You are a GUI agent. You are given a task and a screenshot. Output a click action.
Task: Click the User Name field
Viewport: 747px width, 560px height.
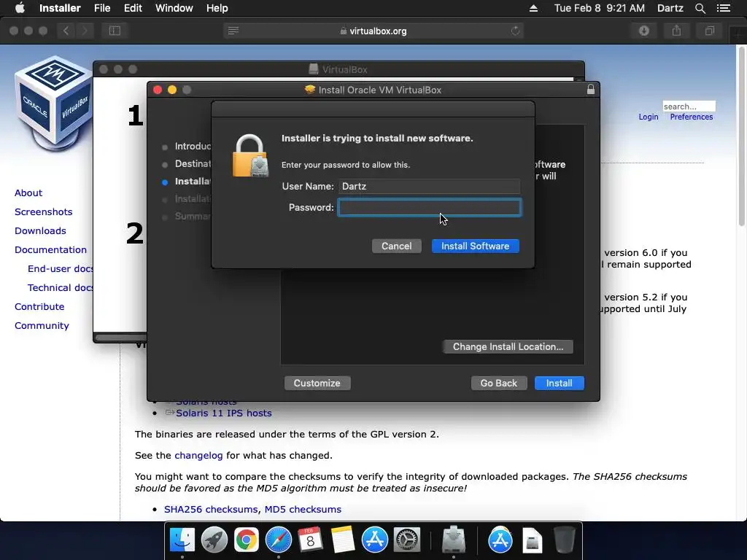(430, 186)
